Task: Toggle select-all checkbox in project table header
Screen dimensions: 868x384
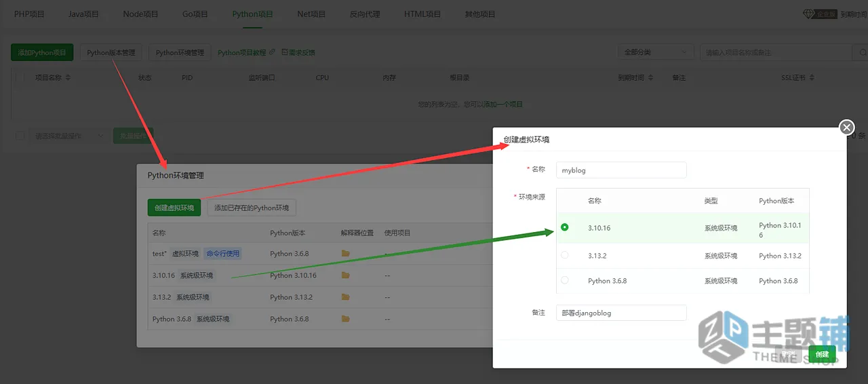Action: point(20,78)
